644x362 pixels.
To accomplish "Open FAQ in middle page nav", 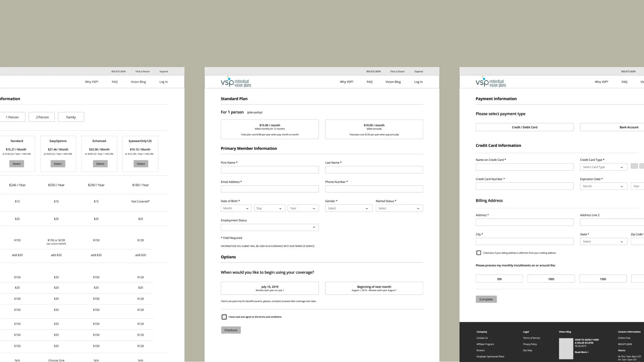I will click(x=369, y=82).
